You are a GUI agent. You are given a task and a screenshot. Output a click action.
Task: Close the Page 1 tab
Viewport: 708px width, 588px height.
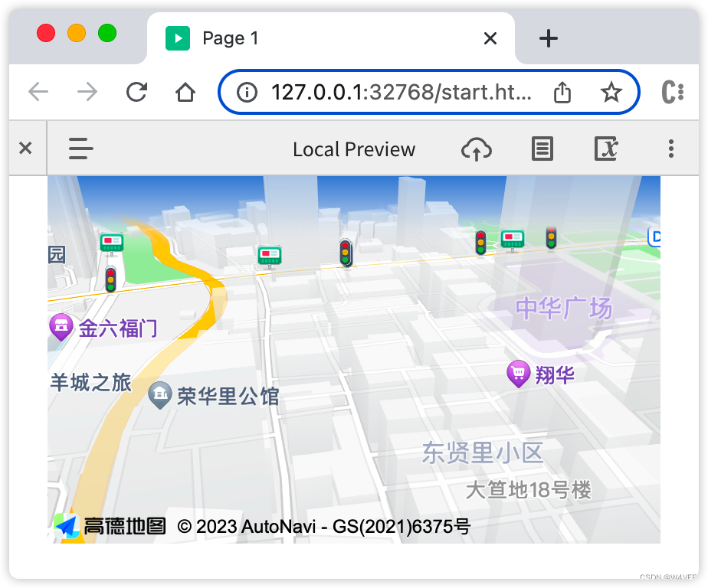490,38
